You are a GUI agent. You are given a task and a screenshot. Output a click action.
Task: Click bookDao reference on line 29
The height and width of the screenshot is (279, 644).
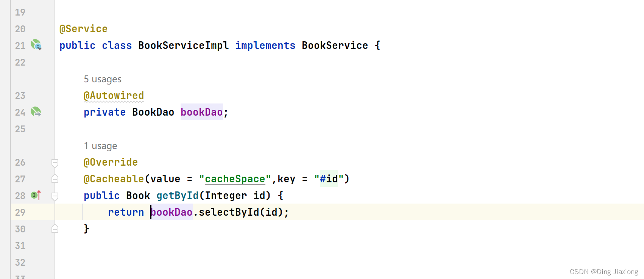[172, 212]
